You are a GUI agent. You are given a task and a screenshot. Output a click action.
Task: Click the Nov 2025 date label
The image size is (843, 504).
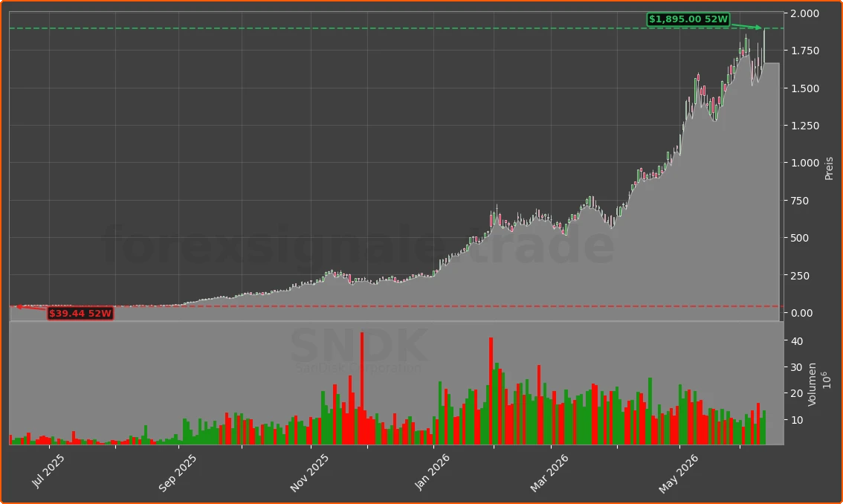pos(309,474)
